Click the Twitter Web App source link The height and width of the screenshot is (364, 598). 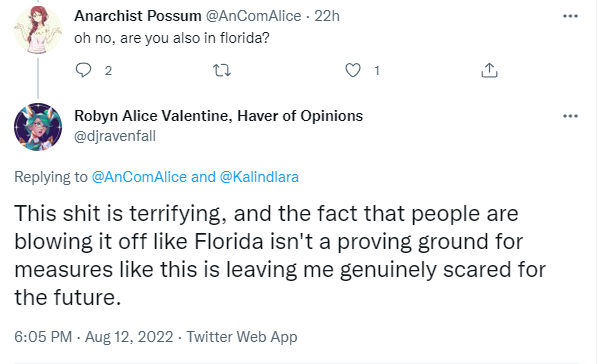point(242,337)
